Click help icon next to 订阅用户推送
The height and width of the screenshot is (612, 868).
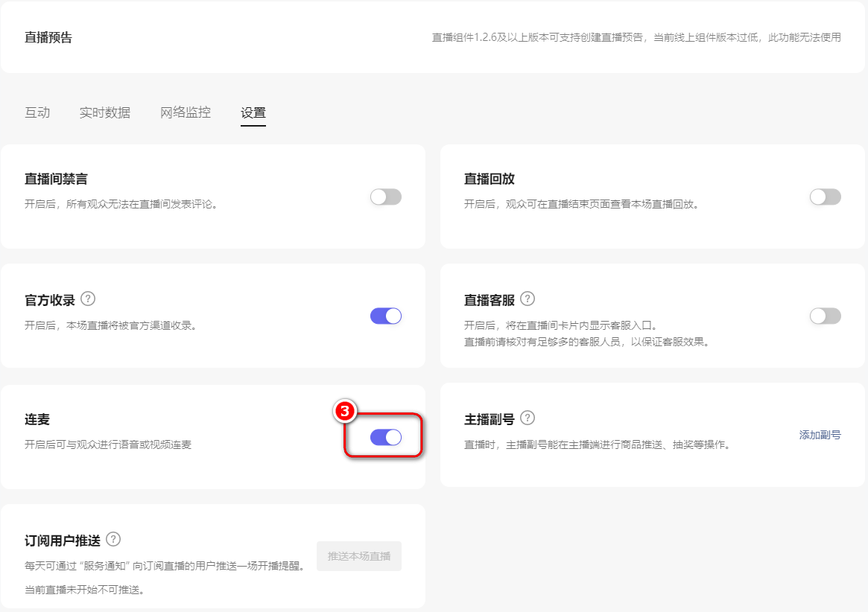113,539
